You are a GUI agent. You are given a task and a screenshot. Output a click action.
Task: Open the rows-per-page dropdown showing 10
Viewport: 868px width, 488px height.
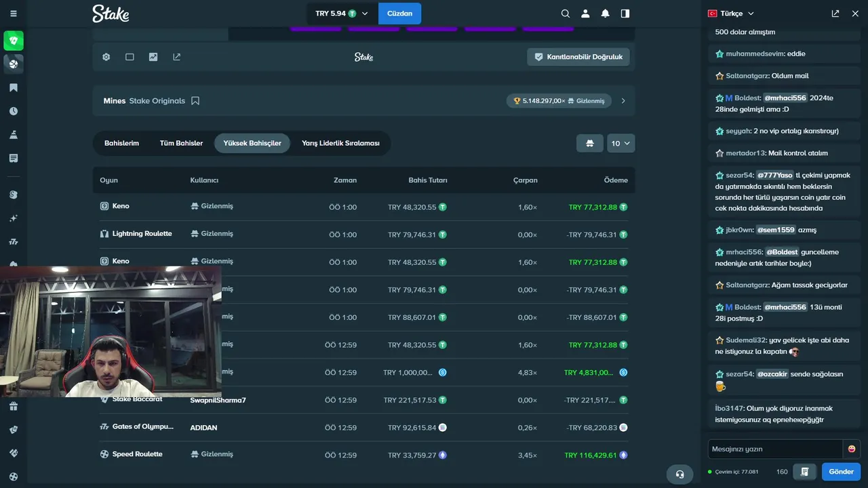click(x=620, y=143)
